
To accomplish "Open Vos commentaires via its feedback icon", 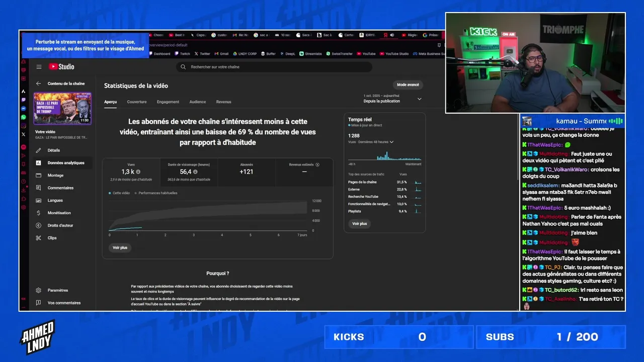I will [38, 303].
